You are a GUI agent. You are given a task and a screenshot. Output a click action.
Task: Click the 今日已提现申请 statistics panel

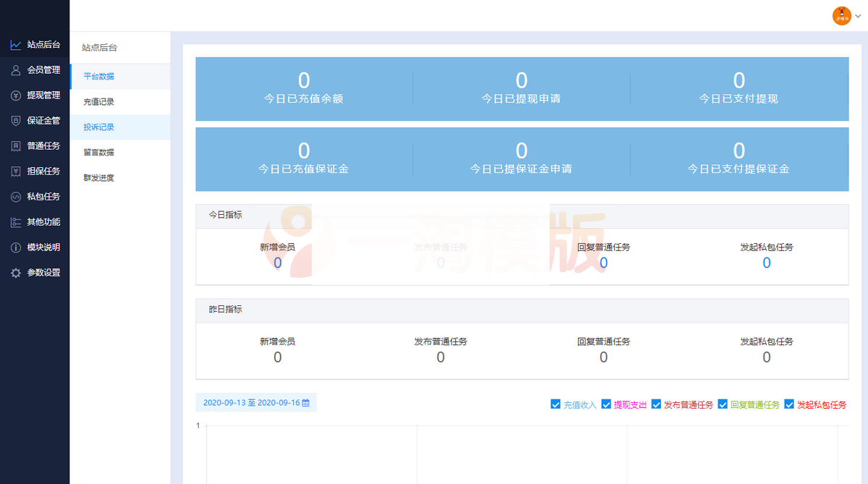(522, 88)
